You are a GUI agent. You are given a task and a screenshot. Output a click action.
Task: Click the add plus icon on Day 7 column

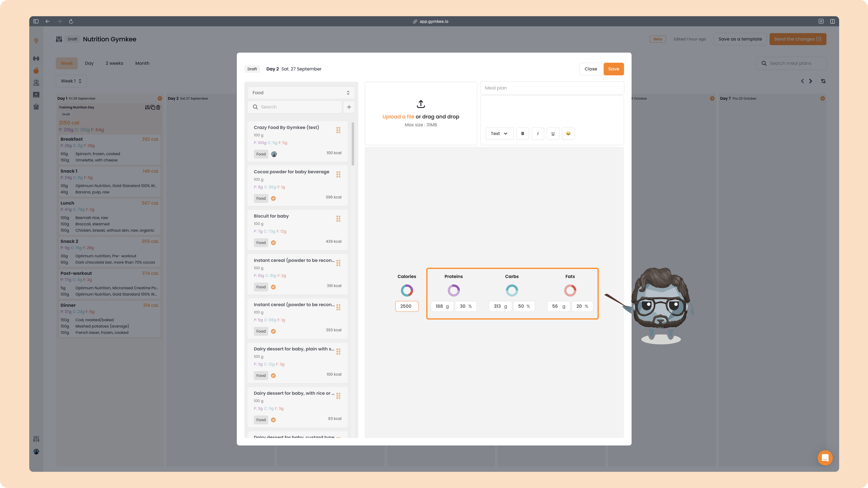point(823,98)
